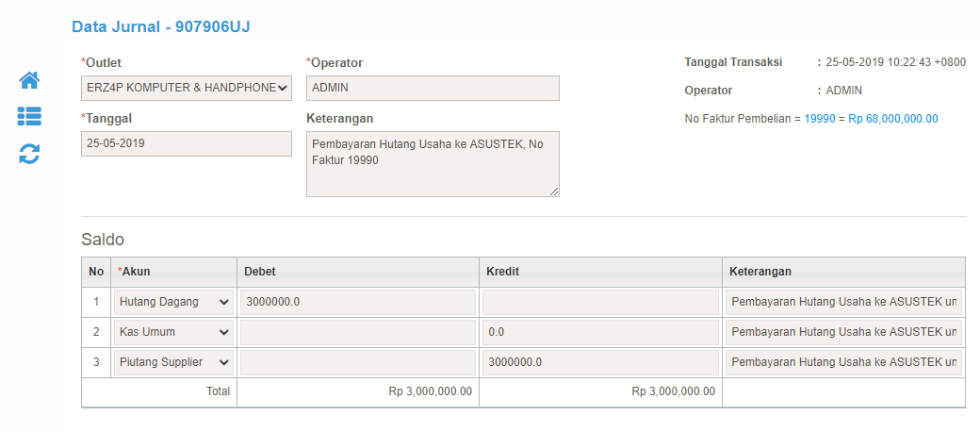Screen dimensions: 980x432
Task: Click the Debet field with 3000000.0
Action: [358, 302]
